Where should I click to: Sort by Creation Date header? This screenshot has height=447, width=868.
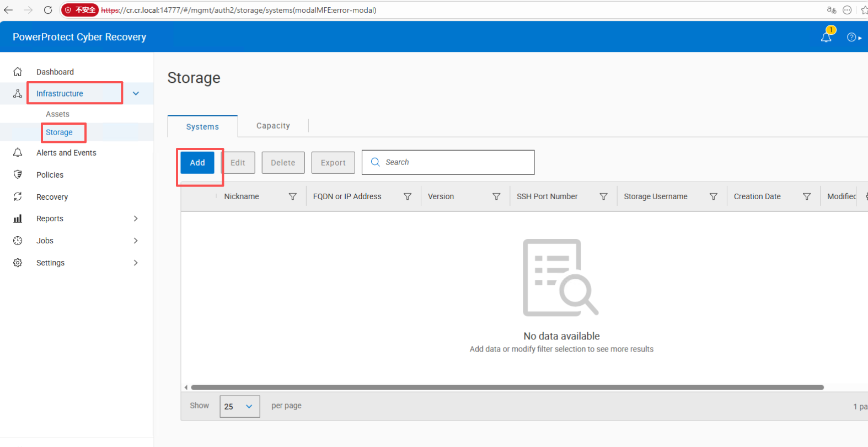click(757, 196)
